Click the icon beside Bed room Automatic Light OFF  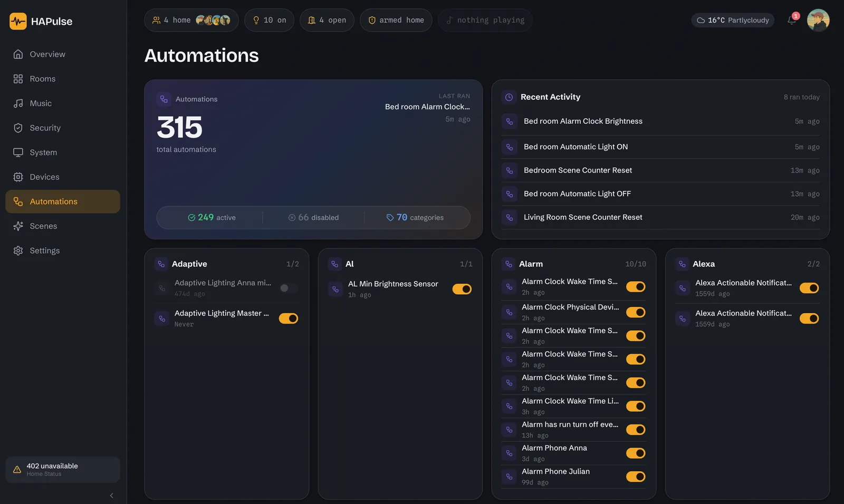coord(509,194)
